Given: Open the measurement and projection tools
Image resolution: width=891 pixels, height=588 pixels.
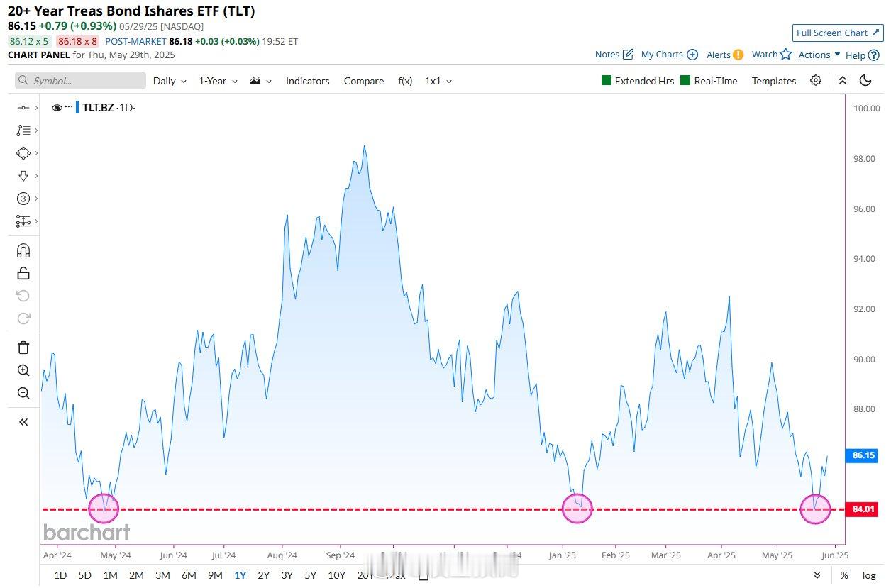Looking at the screenshot, I should [x=23, y=221].
